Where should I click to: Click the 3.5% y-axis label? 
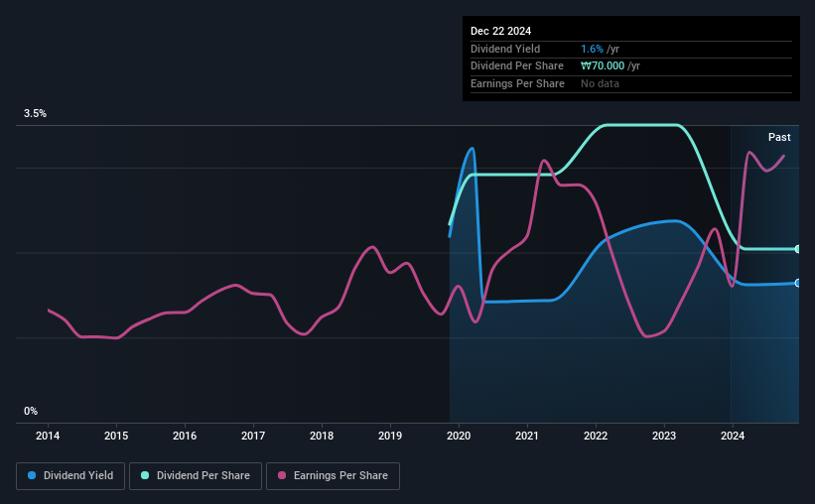[35, 113]
